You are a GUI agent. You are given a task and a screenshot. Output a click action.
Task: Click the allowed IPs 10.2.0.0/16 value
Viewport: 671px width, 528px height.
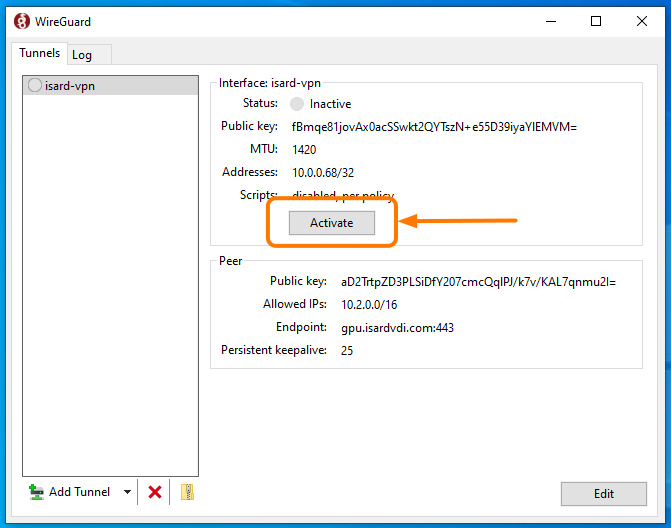coord(371,305)
